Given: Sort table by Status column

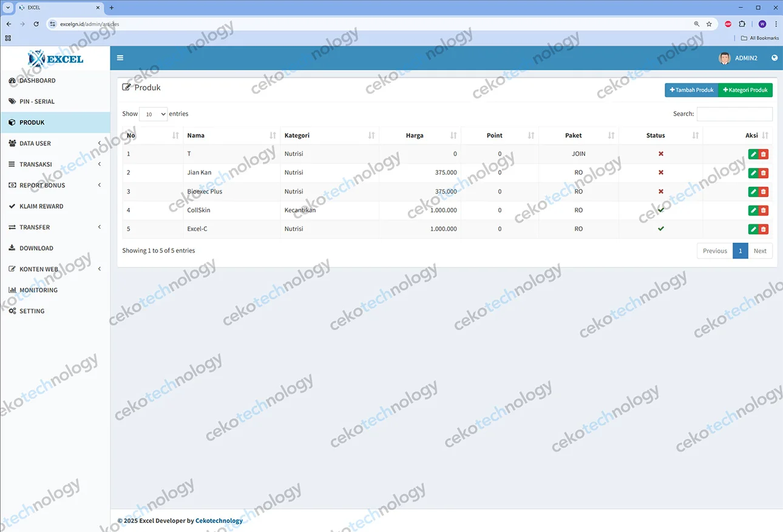Looking at the screenshot, I should coord(660,135).
